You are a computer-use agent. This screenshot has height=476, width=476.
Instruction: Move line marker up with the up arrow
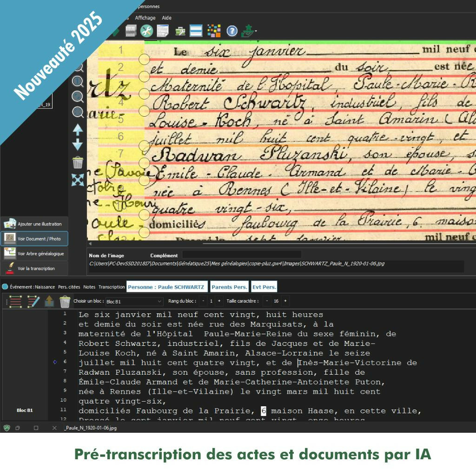point(78,130)
